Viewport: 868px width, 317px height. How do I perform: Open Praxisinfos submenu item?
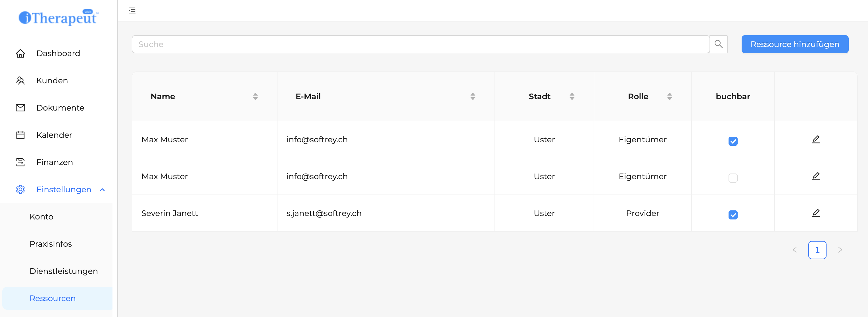pos(51,244)
